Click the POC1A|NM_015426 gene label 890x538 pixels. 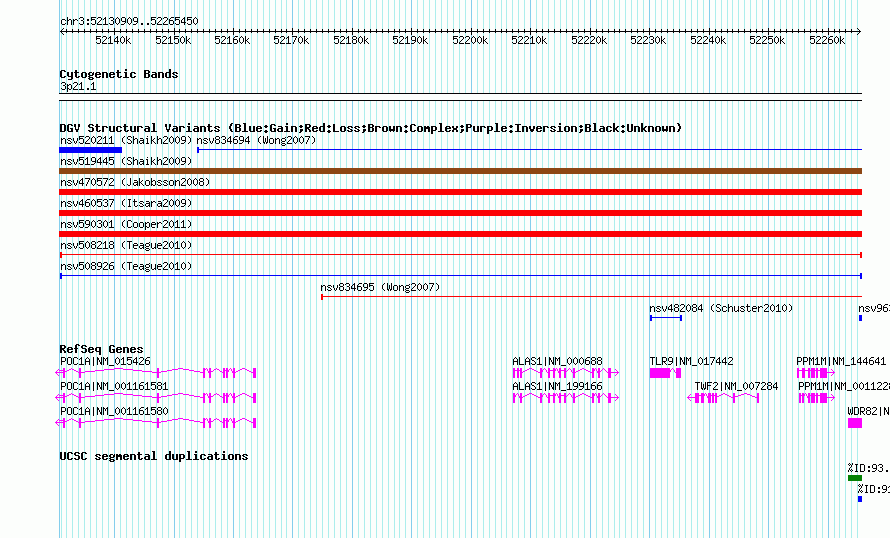point(106,362)
